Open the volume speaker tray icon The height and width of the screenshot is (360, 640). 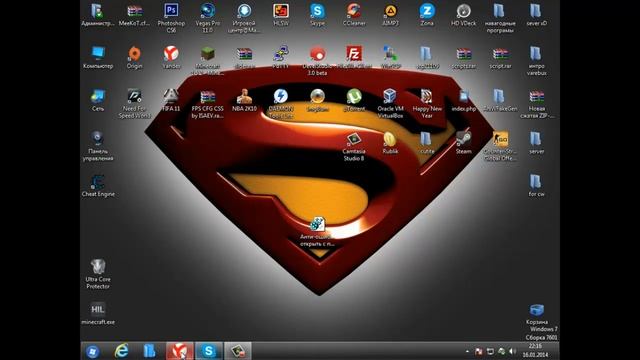pyautogui.click(x=512, y=351)
